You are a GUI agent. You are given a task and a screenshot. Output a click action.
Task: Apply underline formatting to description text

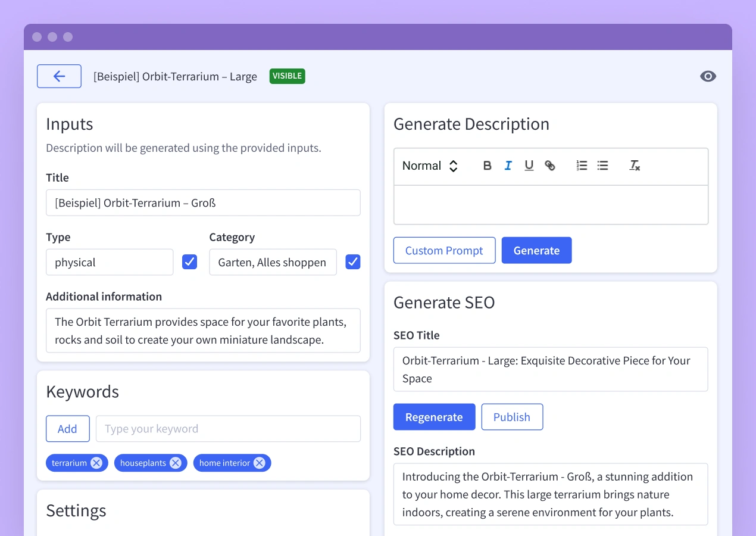pyautogui.click(x=529, y=166)
